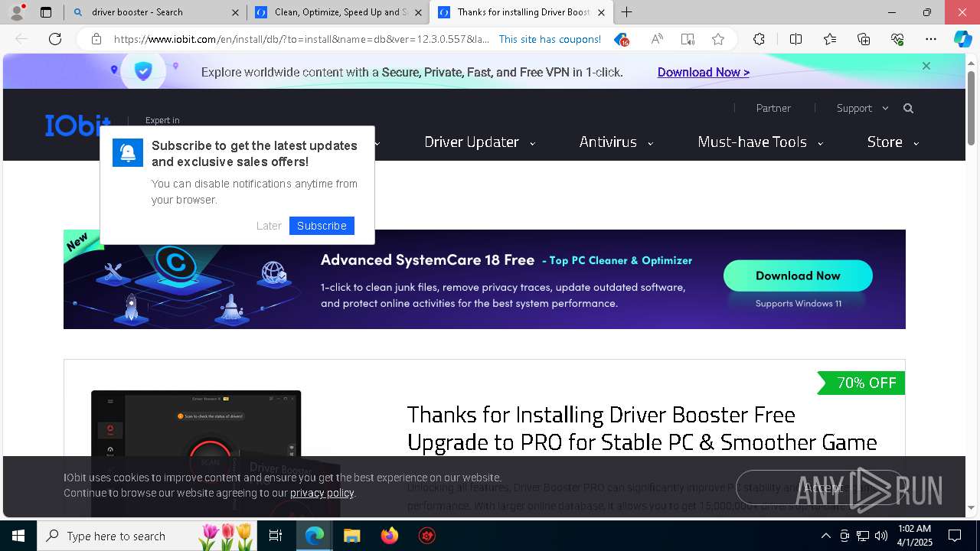Click the taskbar clock showing 1:02 AM
Image resolution: width=980 pixels, height=551 pixels.
[914, 536]
